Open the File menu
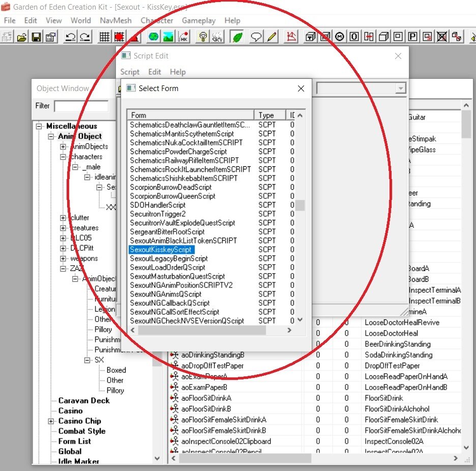 [x=10, y=20]
